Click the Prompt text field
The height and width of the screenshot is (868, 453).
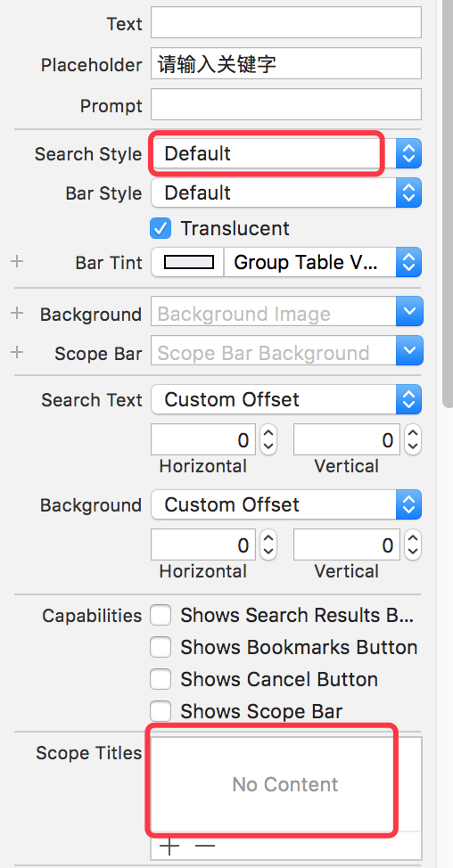tap(286, 104)
